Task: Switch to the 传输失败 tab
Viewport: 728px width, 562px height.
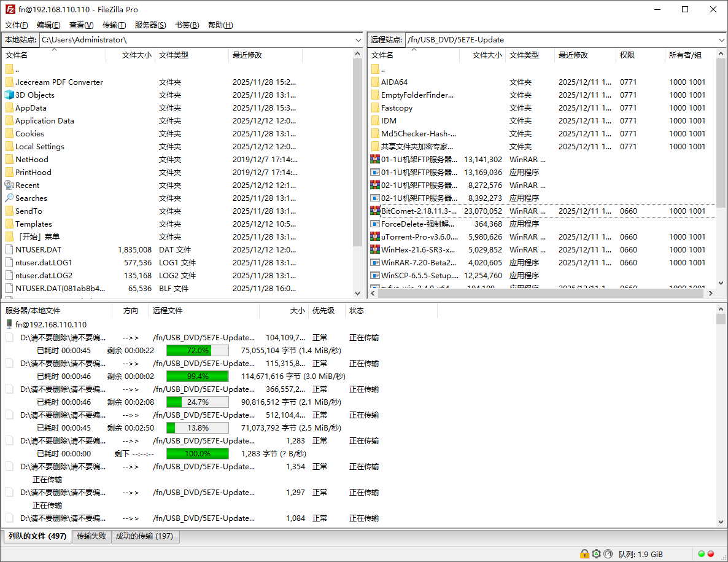Action: coord(91,536)
